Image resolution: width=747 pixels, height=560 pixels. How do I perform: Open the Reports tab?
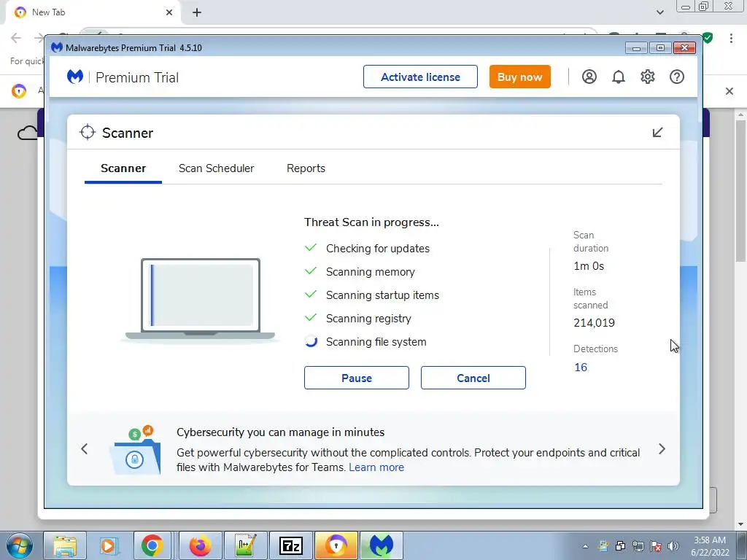click(306, 168)
